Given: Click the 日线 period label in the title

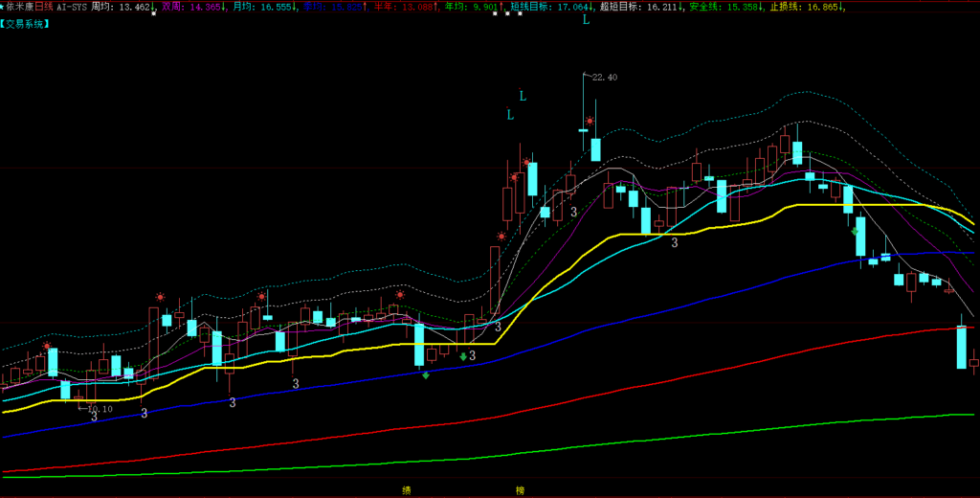Looking at the screenshot, I should pyautogui.click(x=44, y=7).
